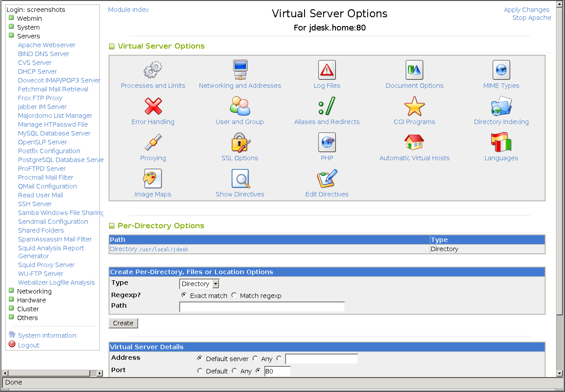Open the User and Group people icon

pos(240,106)
